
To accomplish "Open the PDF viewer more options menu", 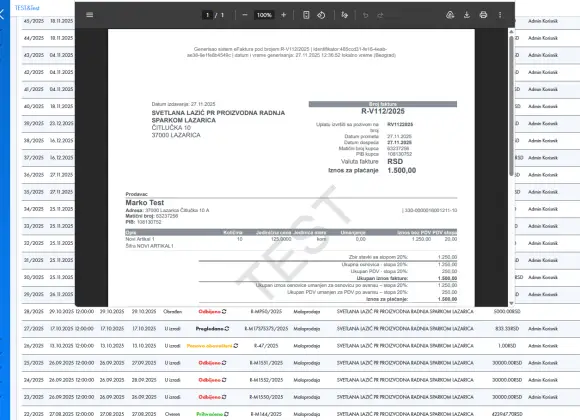I will [500, 15].
